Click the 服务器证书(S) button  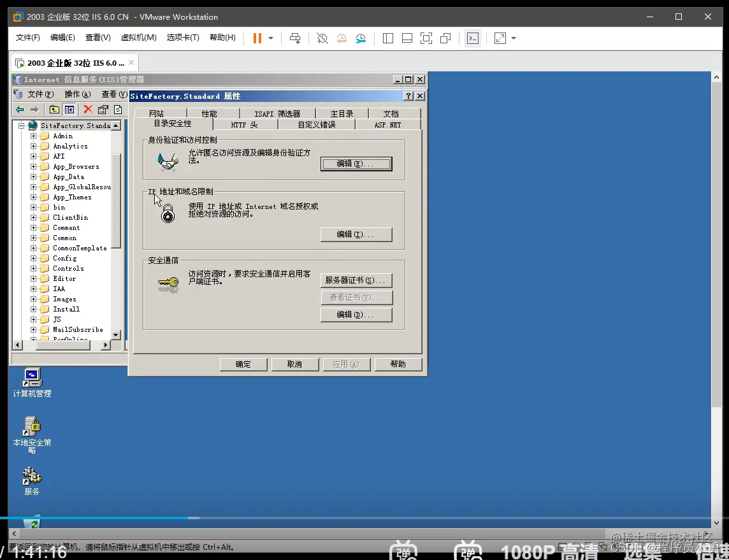356,280
